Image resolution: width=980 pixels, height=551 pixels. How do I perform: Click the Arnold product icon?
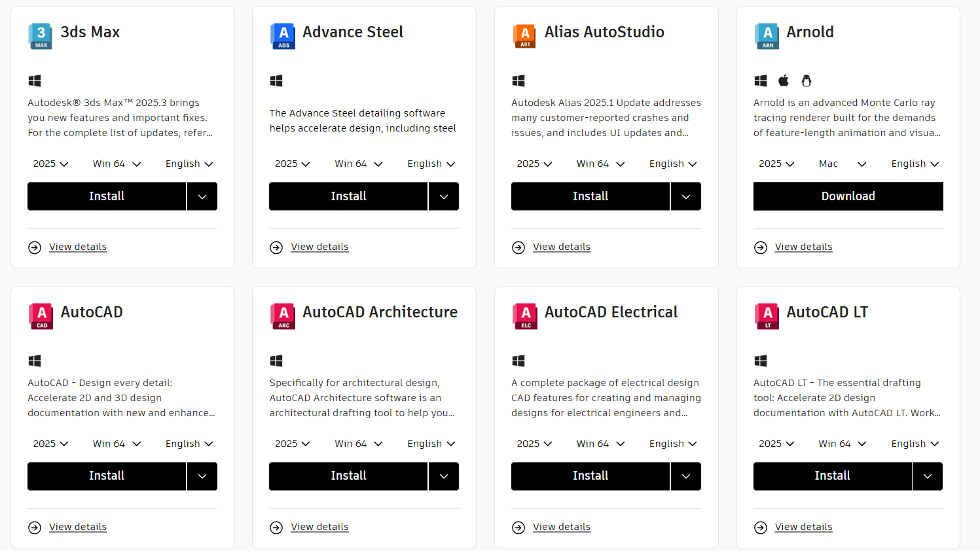pos(767,36)
